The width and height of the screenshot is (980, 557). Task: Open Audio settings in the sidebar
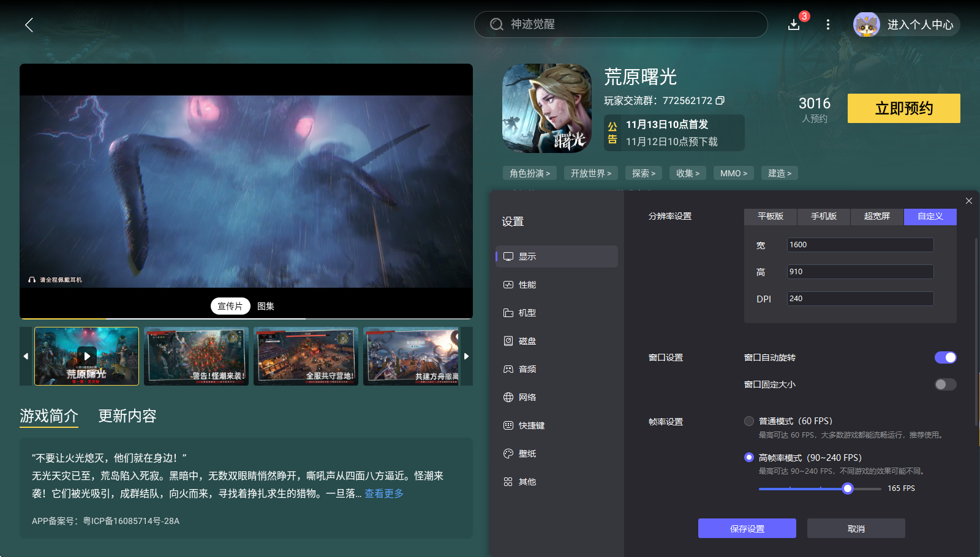[x=527, y=369]
